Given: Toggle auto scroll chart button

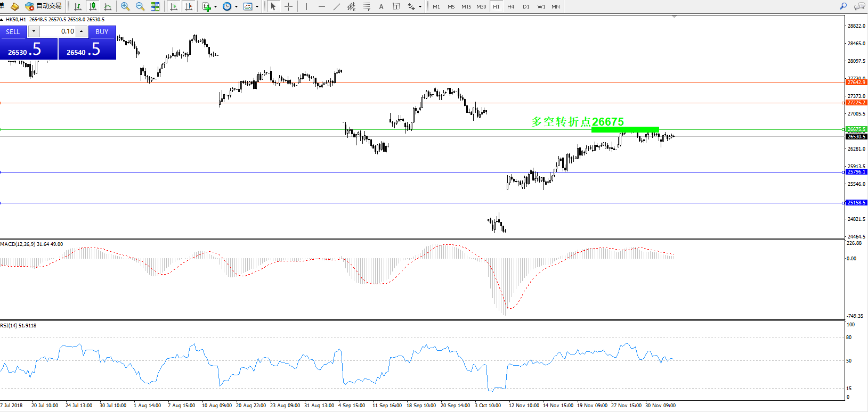Looking at the screenshot, I should [174, 6].
